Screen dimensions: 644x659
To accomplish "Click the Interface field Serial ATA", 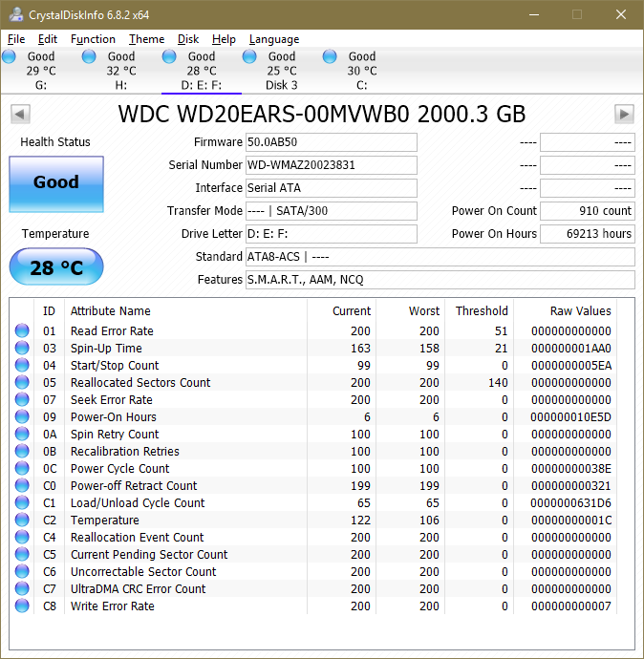I will [332, 188].
